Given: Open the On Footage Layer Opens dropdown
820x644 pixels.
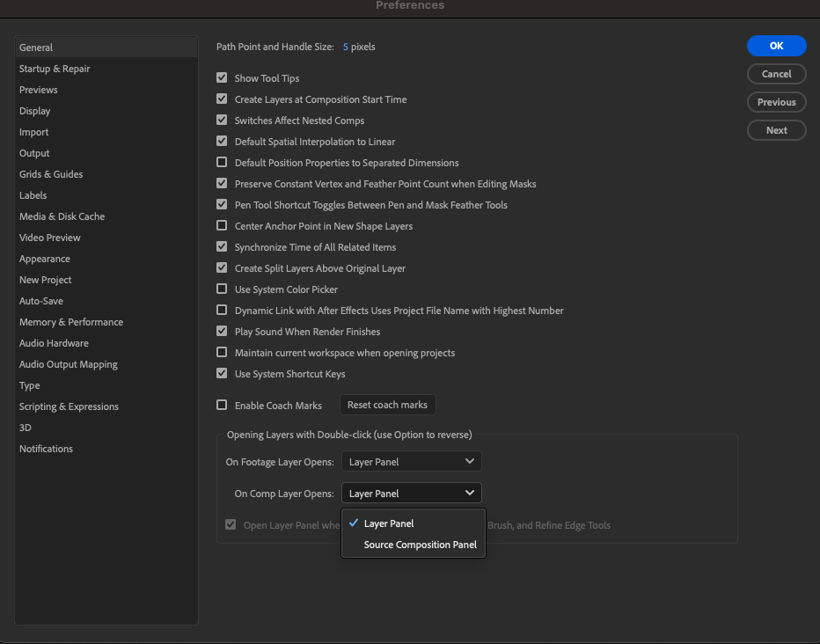Looking at the screenshot, I should pos(411,460).
